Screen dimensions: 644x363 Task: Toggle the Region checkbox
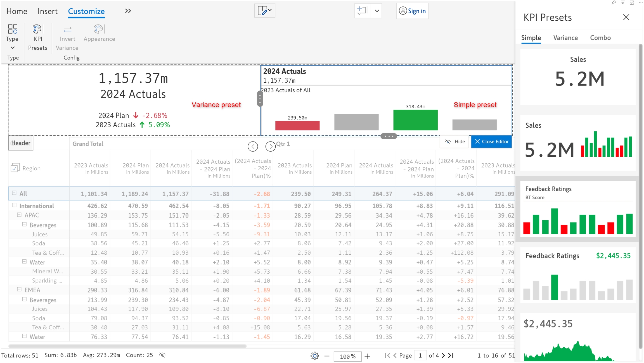(15, 168)
